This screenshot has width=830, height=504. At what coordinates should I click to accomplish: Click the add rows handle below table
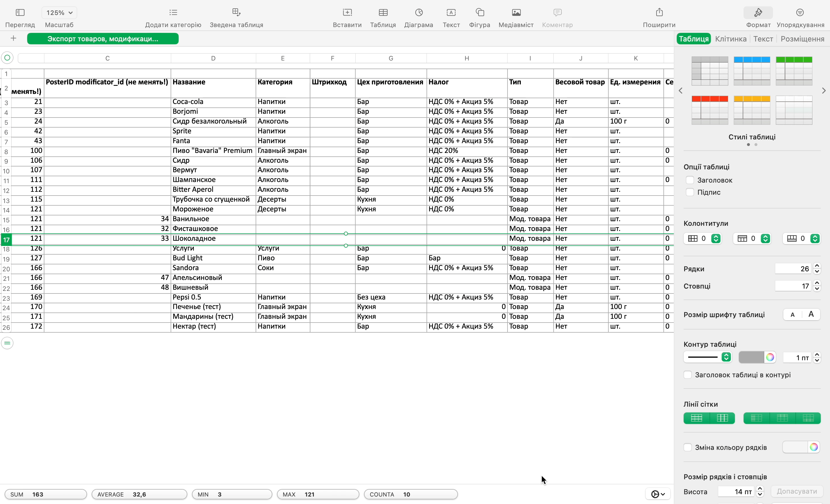point(7,343)
